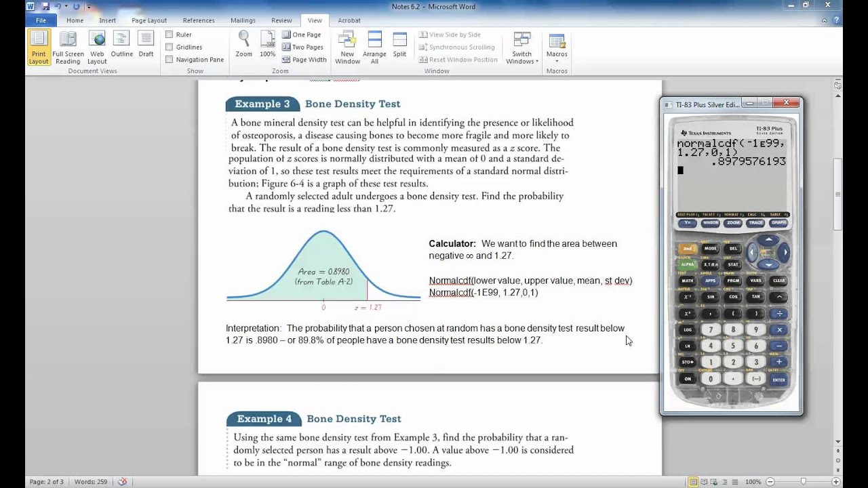Image resolution: width=868 pixels, height=488 pixels.
Task: Click Words: 259 in status bar
Action: pyautogui.click(x=90, y=482)
